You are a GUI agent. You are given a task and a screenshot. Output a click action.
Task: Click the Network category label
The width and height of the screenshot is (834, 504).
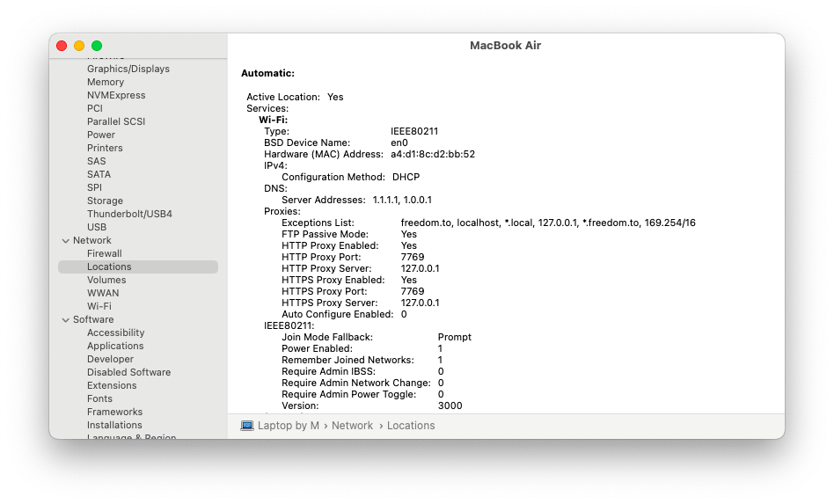[92, 240]
